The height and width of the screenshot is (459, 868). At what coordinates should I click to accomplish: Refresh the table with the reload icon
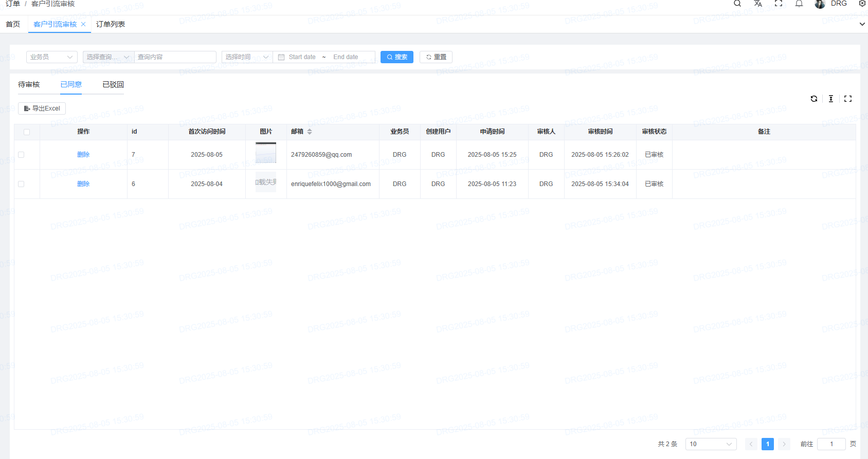click(814, 99)
